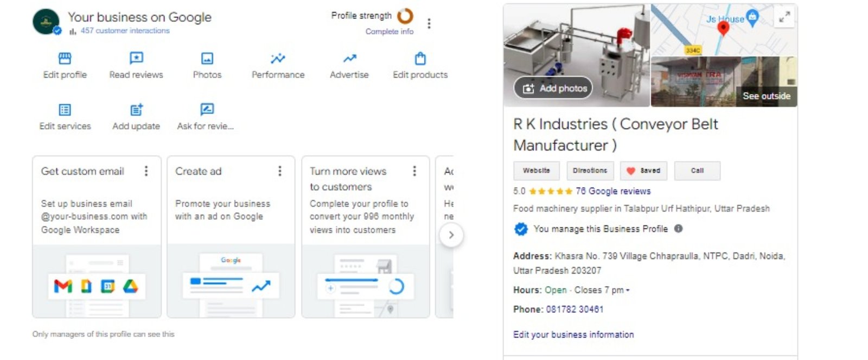Open the Create ad card
The height and width of the screenshot is (360, 868).
(231, 237)
